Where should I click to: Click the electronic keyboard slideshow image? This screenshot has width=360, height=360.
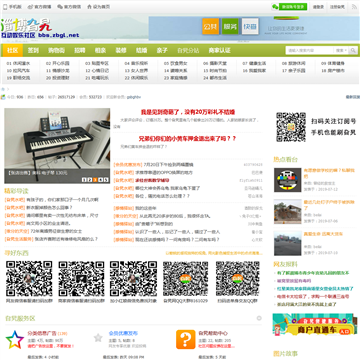click(57, 146)
